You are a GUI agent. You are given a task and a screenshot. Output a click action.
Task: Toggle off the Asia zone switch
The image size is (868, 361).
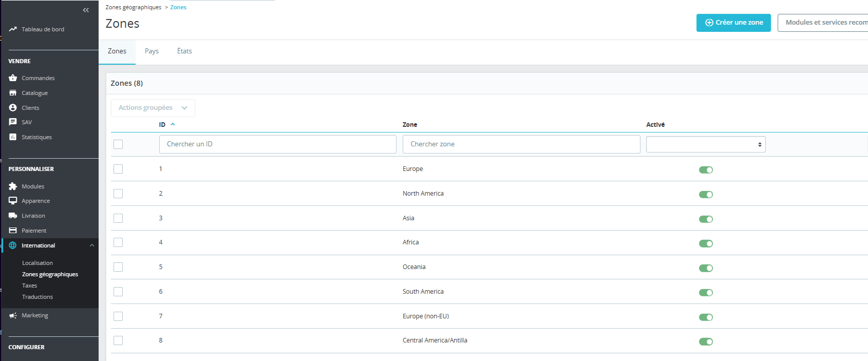pyautogui.click(x=706, y=219)
